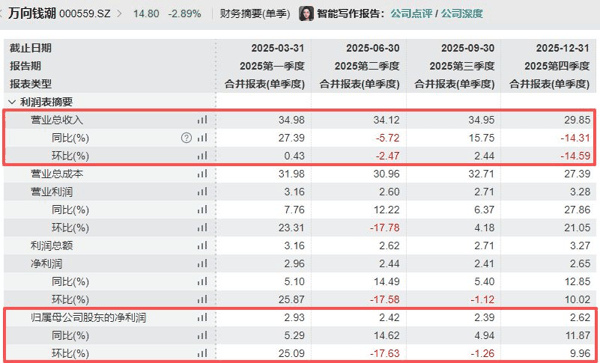Open the 公司点评 report link
This screenshot has height=363, width=600.
pos(411,14)
